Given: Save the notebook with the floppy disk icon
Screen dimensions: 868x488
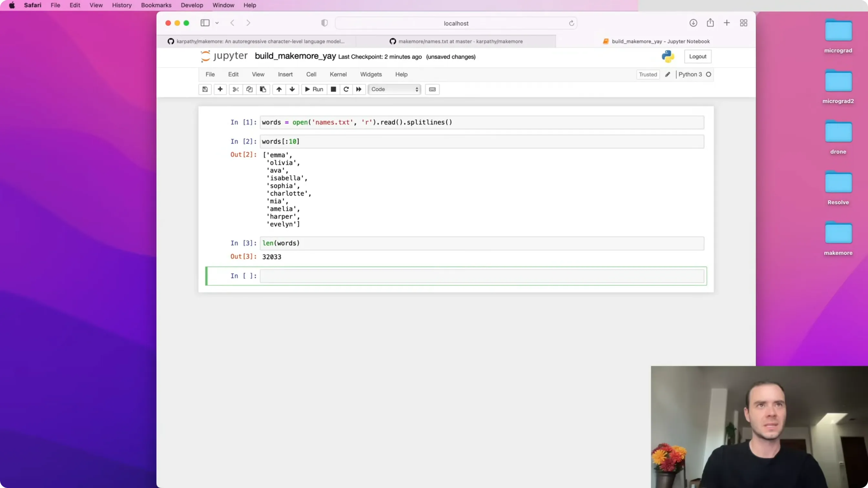Looking at the screenshot, I should point(205,89).
